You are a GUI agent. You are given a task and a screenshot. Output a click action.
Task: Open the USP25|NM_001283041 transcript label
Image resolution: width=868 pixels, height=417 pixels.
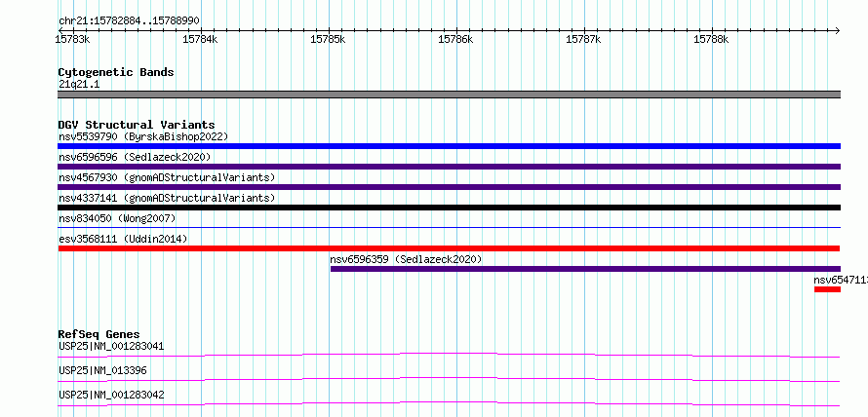(x=111, y=347)
